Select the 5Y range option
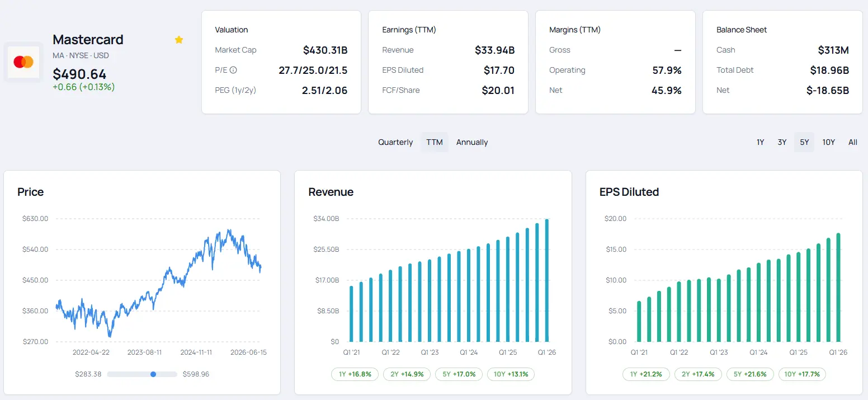The width and height of the screenshot is (868, 400). [804, 142]
